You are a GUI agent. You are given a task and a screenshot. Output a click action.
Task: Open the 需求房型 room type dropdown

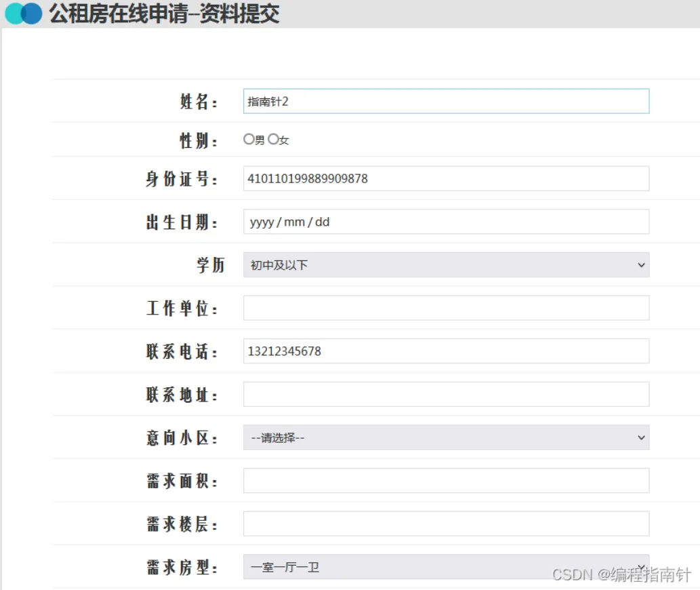(x=446, y=567)
